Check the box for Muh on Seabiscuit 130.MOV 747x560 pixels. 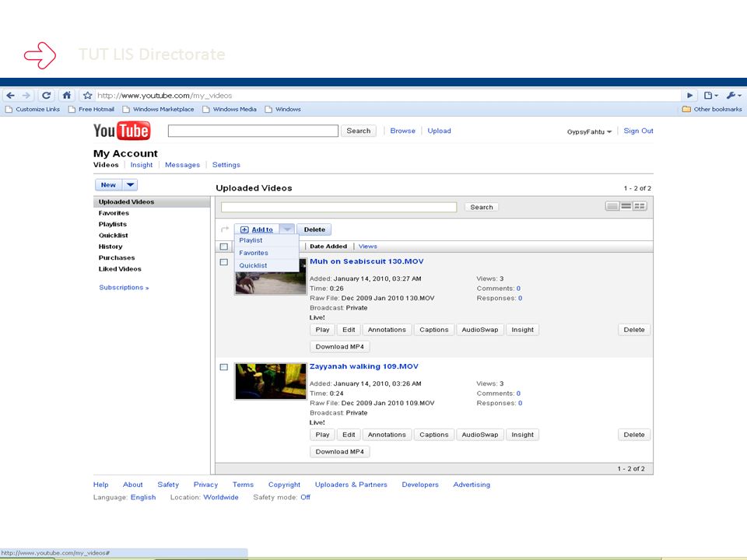tap(224, 262)
